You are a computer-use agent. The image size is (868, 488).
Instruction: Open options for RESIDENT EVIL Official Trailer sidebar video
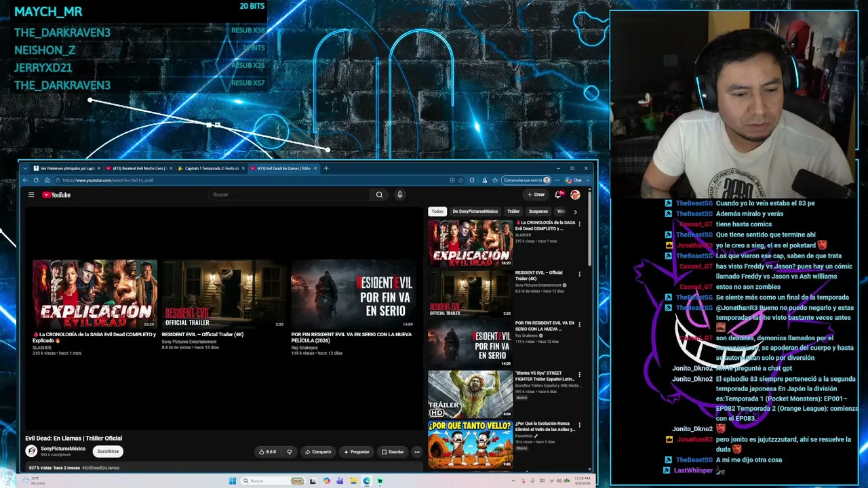point(579,274)
